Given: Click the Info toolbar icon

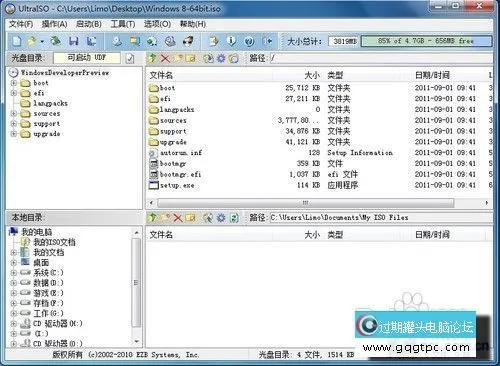Looking at the screenshot, I should click(231, 41).
